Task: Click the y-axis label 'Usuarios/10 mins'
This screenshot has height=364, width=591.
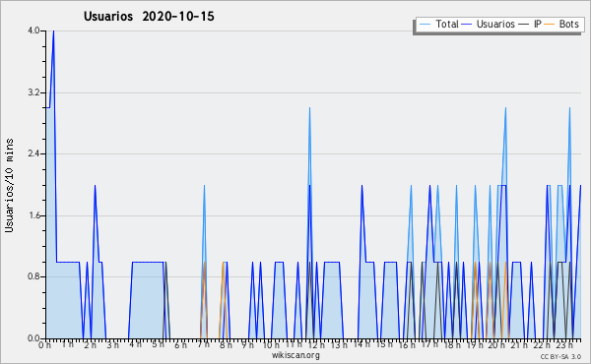Action: click(9, 186)
